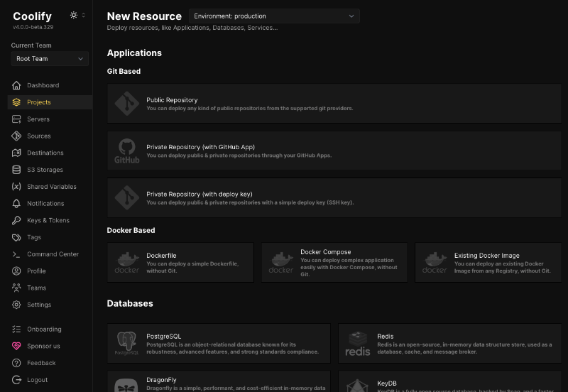The image size is (568, 392).
Task: Click the Keys & Tokens key icon
Action: coord(16,220)
